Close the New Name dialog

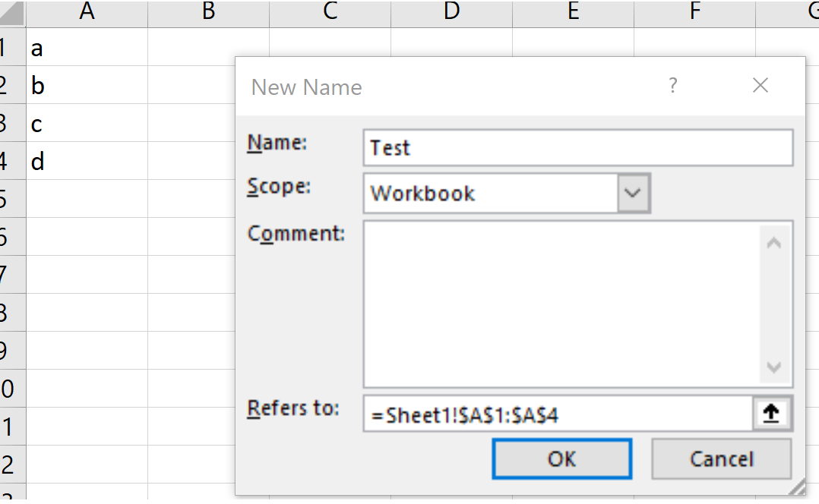coord(760,86)
